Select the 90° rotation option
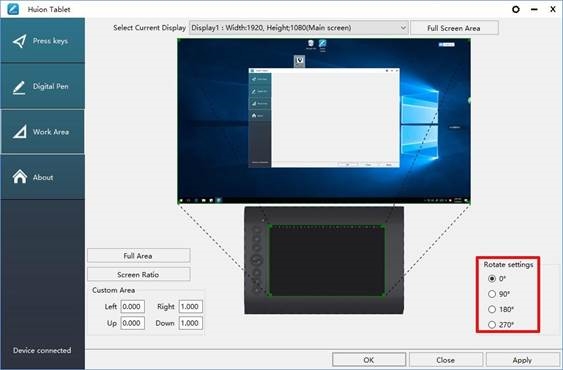Image resolution: width=563 pixels, height=370 pixels. [x=492, y=294]
